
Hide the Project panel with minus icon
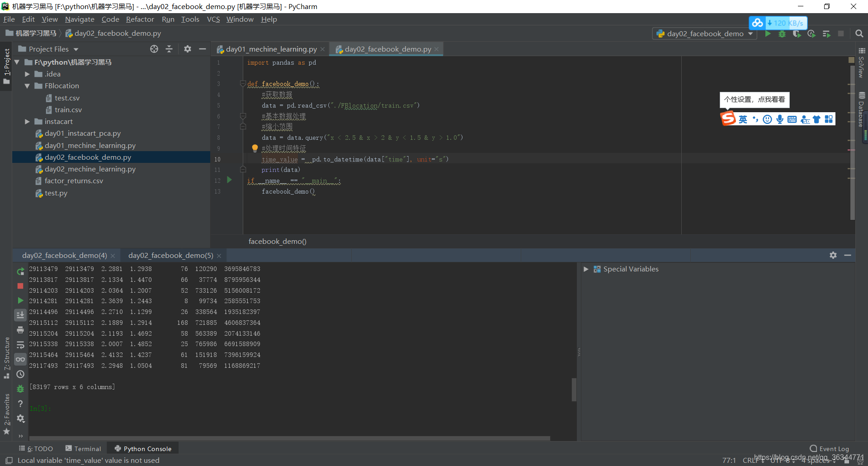pos(203,49)
